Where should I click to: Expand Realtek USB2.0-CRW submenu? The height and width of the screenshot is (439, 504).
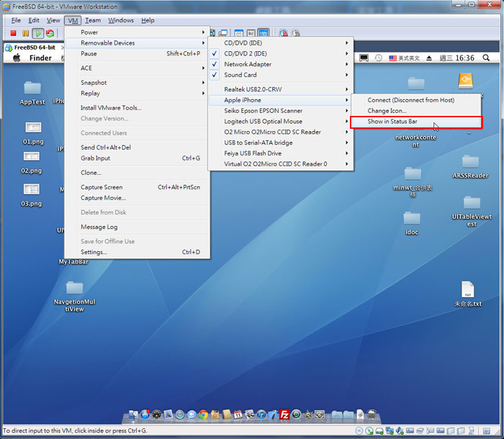click(x=282, y=89)
